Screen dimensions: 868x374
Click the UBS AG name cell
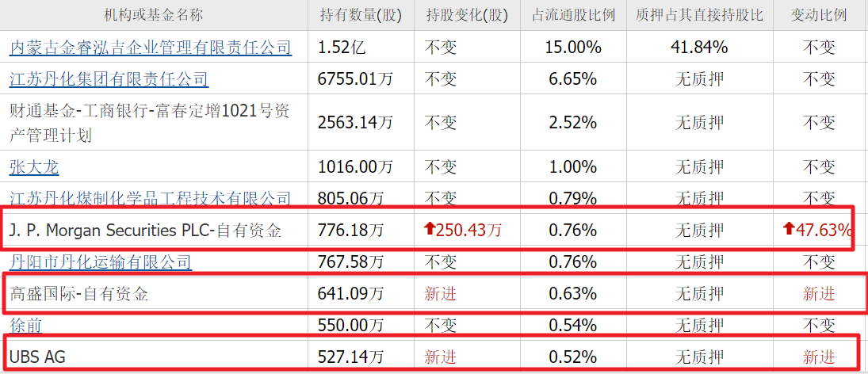tap(37, 357)
